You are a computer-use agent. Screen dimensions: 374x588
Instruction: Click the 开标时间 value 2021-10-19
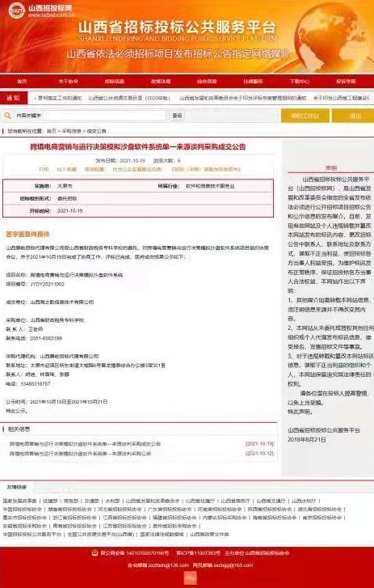(69, 211)
